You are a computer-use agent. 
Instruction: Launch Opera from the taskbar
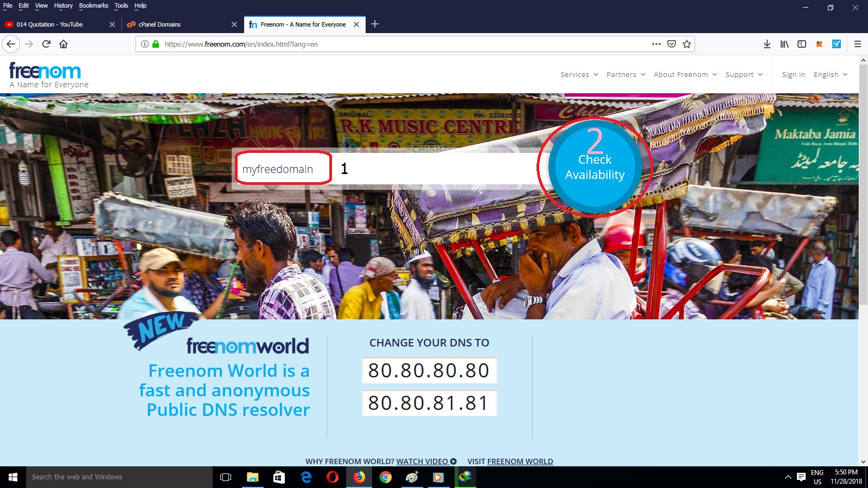[333, 477]
